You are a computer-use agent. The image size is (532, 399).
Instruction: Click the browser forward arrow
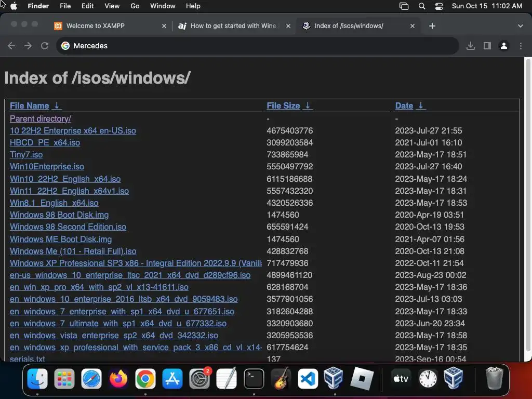tap(28, 46)
